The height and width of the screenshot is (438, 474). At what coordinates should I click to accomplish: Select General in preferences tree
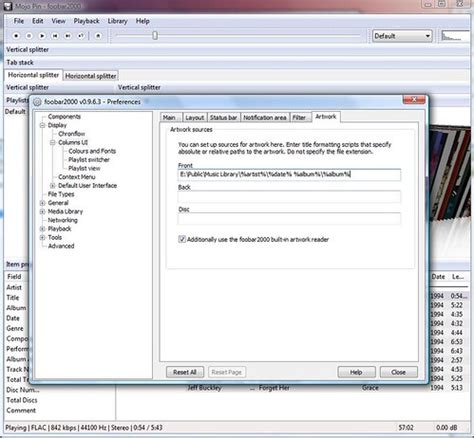click(x=58, y=203)
